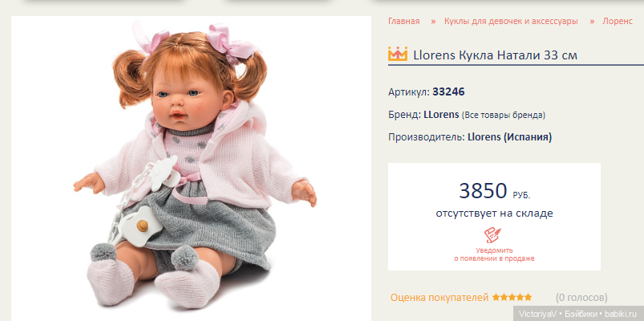Go to Куклы для девочек и аксессуары category
This screenshot has width=644, height=321.
511,22
